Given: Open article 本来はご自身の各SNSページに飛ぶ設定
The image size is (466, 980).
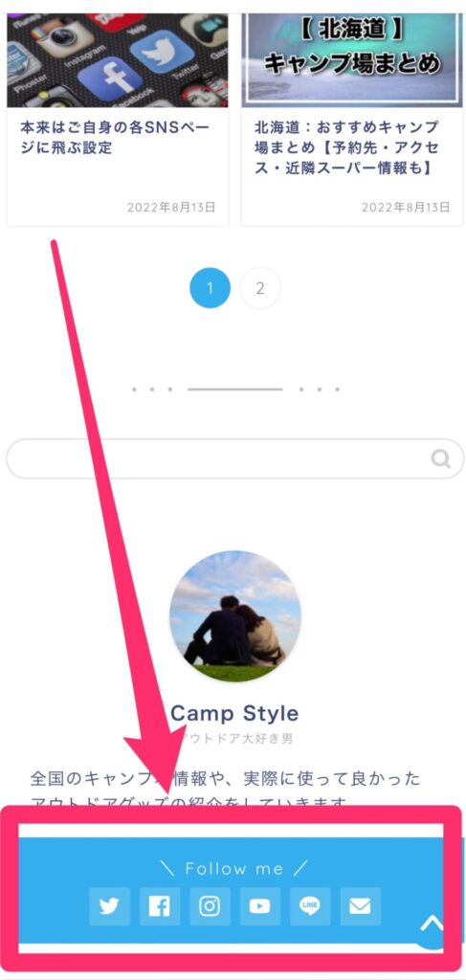Looking at the screenshot, I should (114, 138).
